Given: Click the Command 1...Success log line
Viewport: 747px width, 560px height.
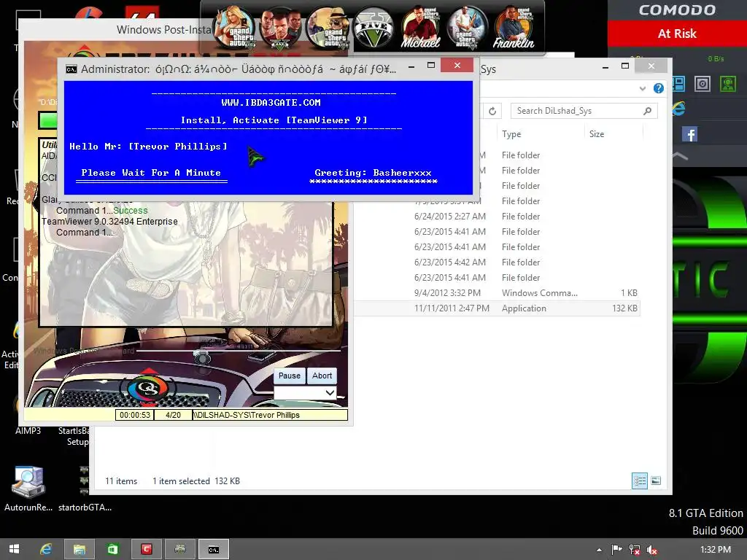Looking at the screenshot, I should 102,211.
